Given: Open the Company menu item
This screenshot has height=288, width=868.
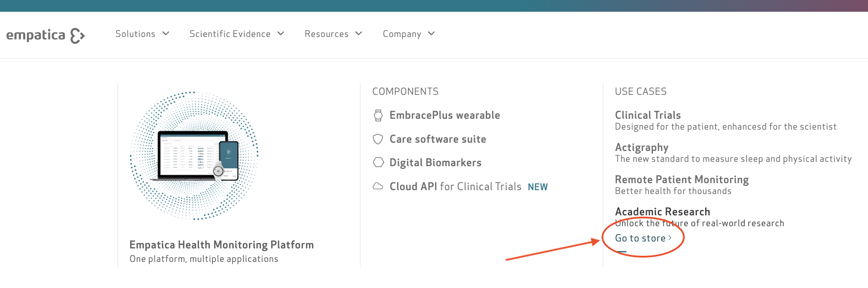Looking at the screenshot, I should click(x=402, y=34).
